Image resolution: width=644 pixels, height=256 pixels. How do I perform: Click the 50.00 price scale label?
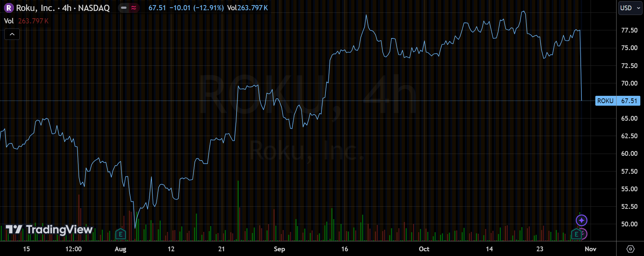(629, 224)
